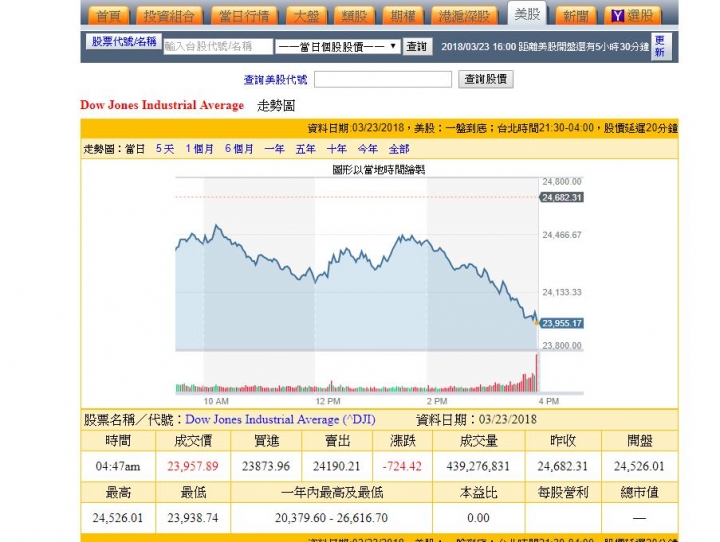Viewport: 720px width, 542px height.
Task: Click the 23,938.74 最低 value
Action: click(x=193, y=518)
